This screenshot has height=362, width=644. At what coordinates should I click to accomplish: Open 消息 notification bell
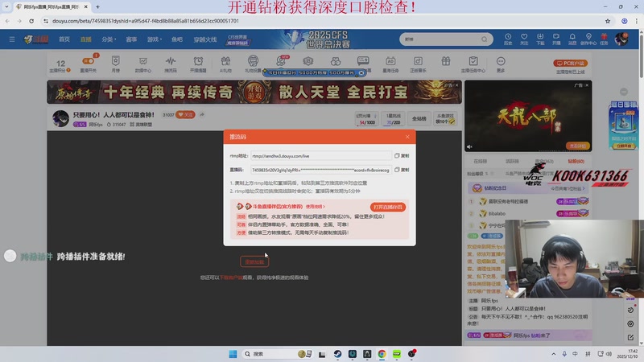coord(572,39)
